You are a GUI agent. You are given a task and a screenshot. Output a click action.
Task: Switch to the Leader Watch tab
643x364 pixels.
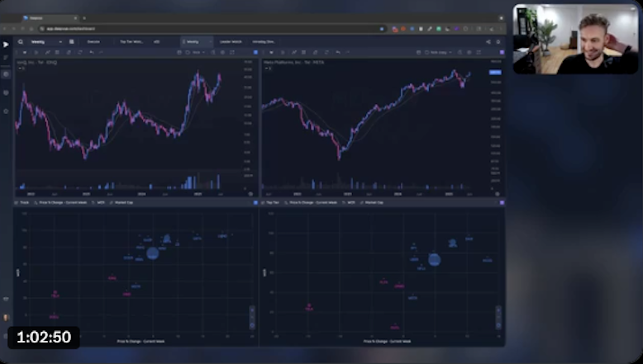(x=232, y=41)
